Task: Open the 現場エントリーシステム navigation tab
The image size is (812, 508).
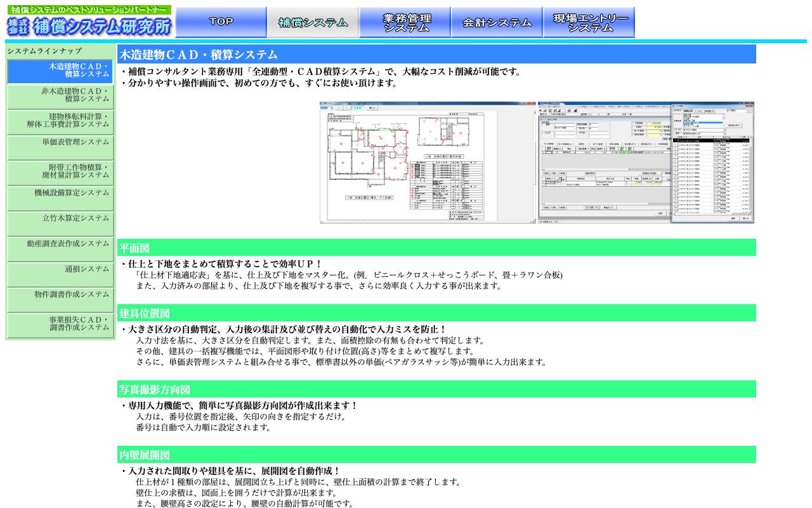Action: coord(589,22)
